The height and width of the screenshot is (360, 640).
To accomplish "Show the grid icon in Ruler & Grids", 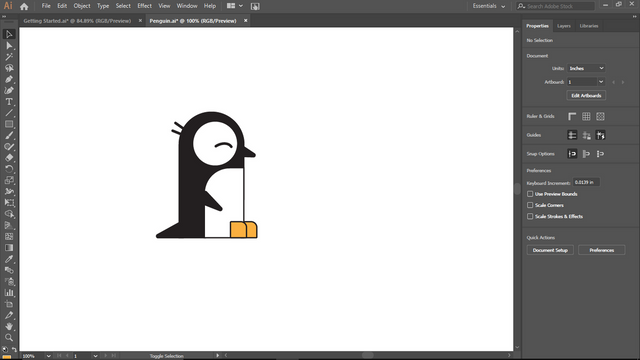I will coord(586,116).
